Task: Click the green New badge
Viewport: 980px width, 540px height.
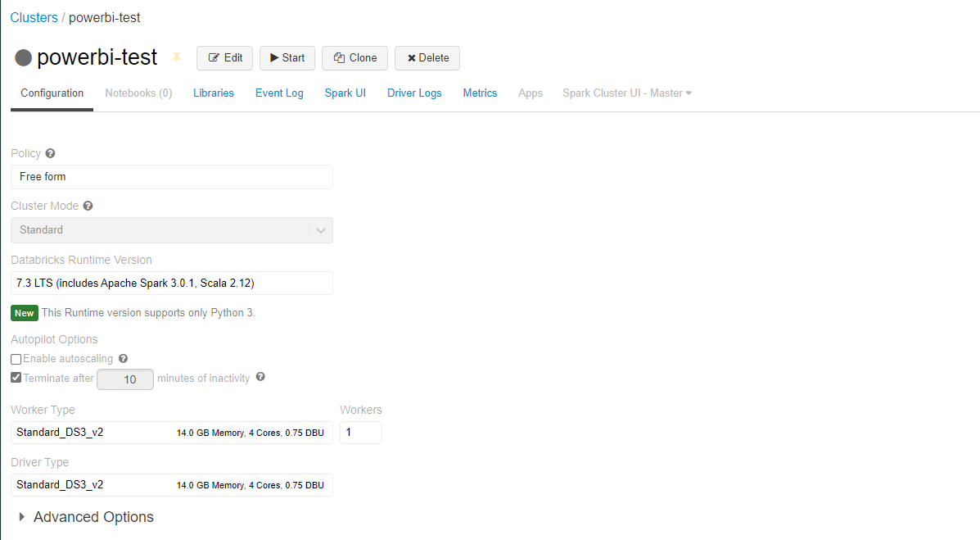Action: 25,313
